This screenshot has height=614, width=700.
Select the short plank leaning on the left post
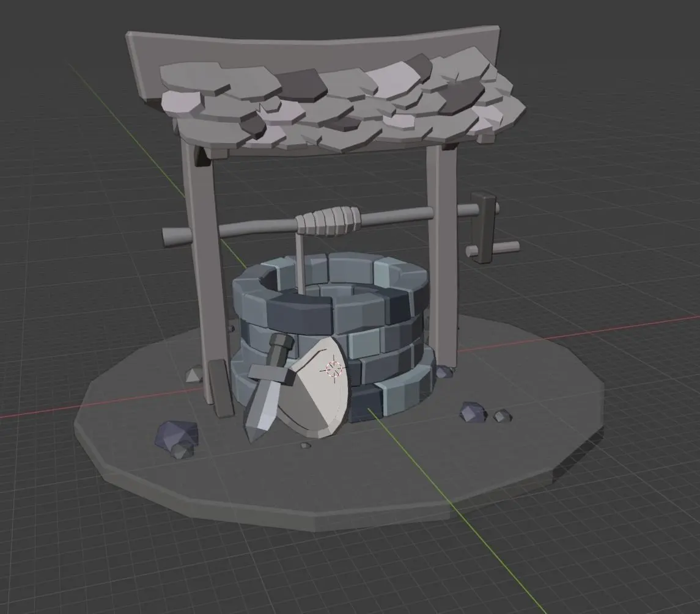pos(221,387)
